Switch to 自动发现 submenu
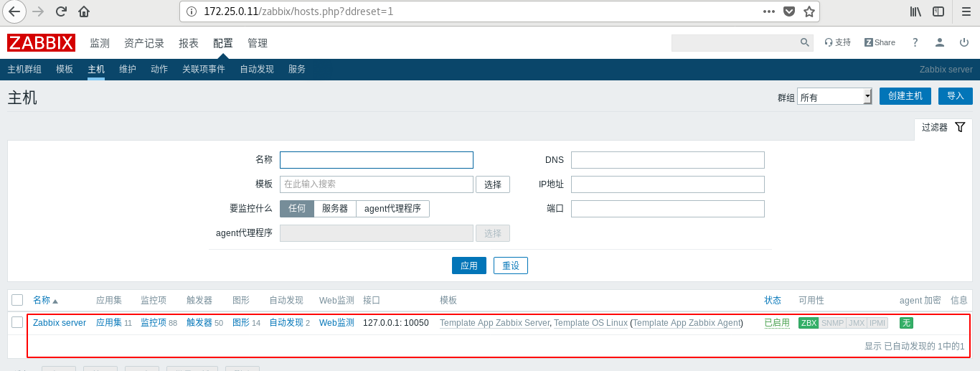The width and height of the screenshot is (980, 371). pos(257,70)
